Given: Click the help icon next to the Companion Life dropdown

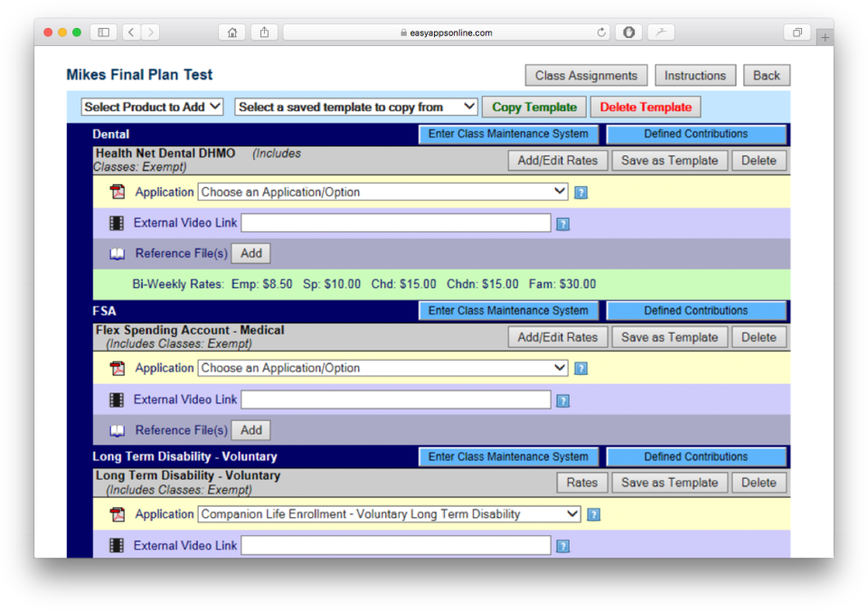Looking at the screenshot, I should (594, 513).
